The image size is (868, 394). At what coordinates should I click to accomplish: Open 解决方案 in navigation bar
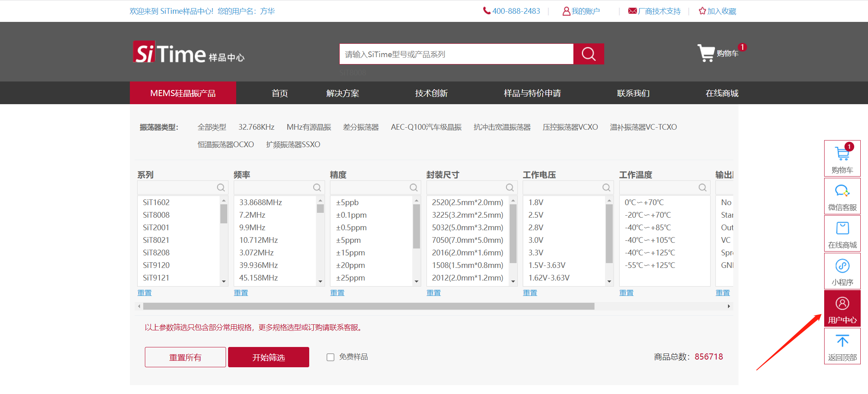343,93
